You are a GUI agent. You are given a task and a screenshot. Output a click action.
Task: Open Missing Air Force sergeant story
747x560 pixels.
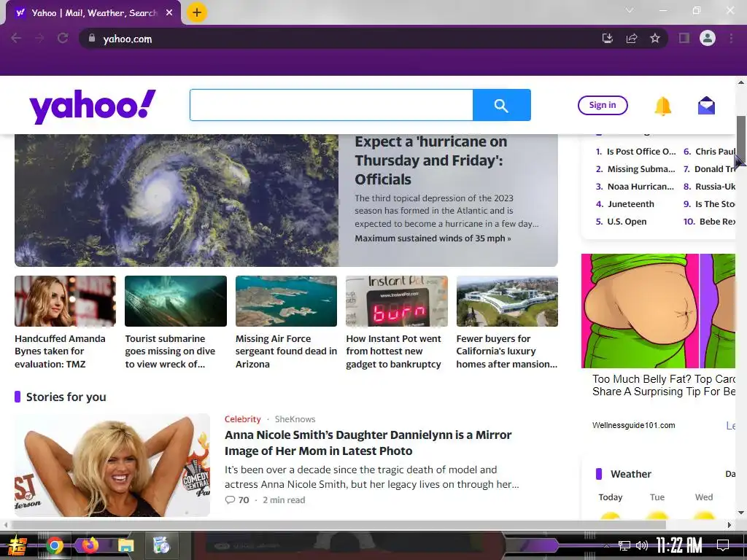pos(286,351)
